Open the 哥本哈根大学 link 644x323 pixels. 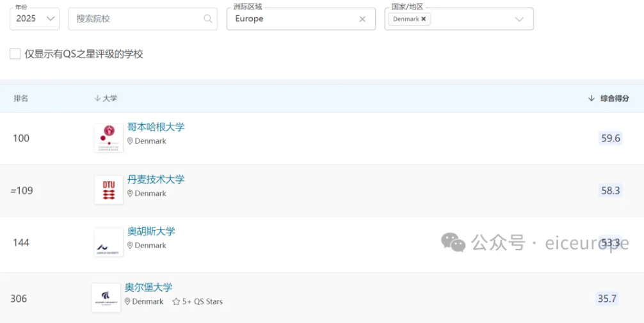[x=156, y=127]
